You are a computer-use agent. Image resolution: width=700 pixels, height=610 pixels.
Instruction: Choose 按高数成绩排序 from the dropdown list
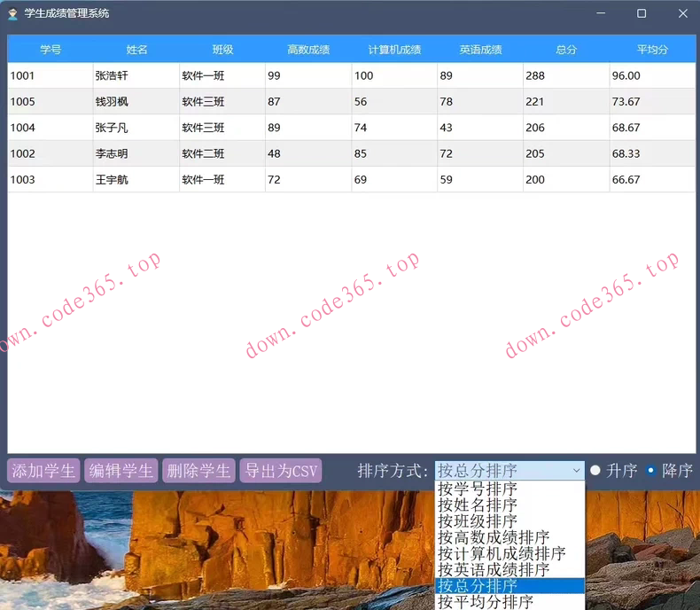click(509, 536)
